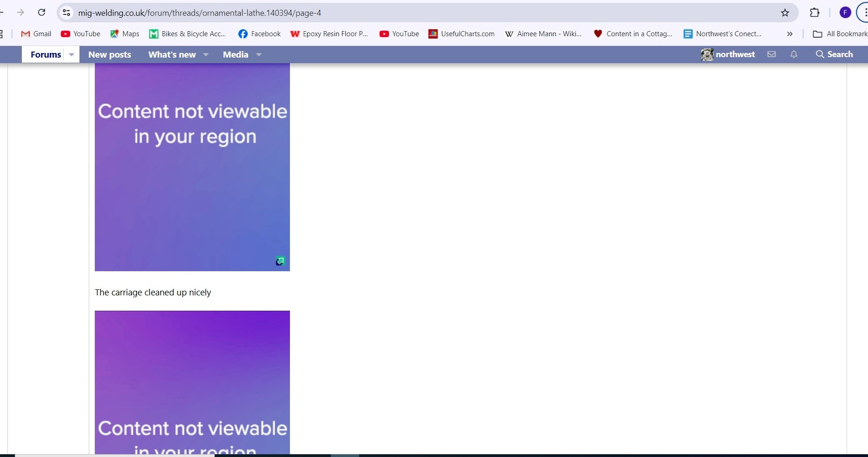Open the All Bookmarks folder
The height and width of the screenshot is (457, 868).
(x=840, y=34)
